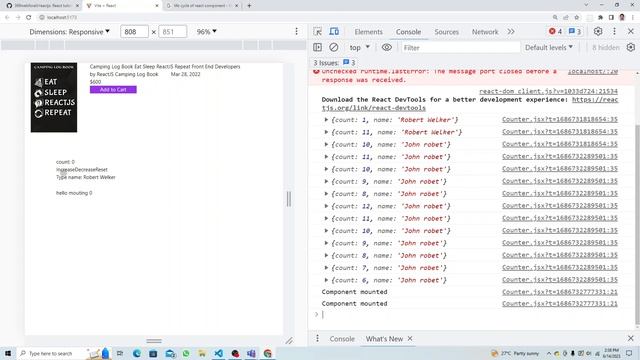Activate the inspect element picker icon
Image resolution: width=640 pixels, height=360 pixels.
tap(318, 31)
